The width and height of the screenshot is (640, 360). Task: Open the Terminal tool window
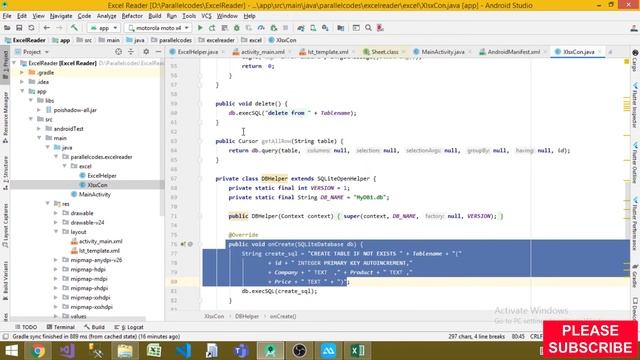click(x=61, y=327)
